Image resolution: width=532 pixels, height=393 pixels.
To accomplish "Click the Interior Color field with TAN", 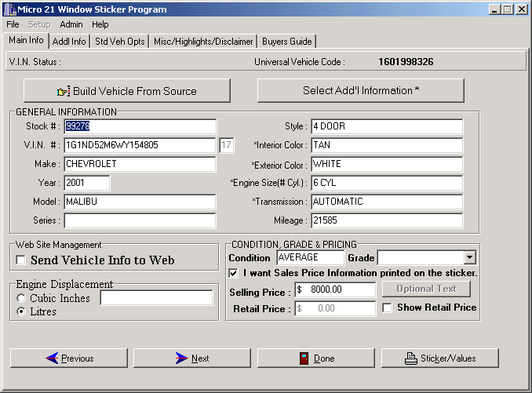I will click(387, 145).
